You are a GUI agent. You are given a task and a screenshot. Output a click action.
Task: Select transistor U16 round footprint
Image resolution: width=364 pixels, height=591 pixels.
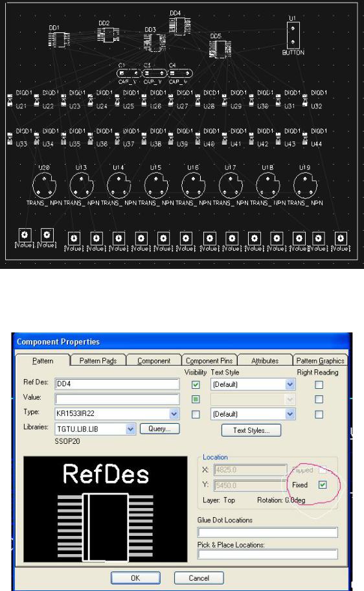pyautogui.click(x=193, y=185)
